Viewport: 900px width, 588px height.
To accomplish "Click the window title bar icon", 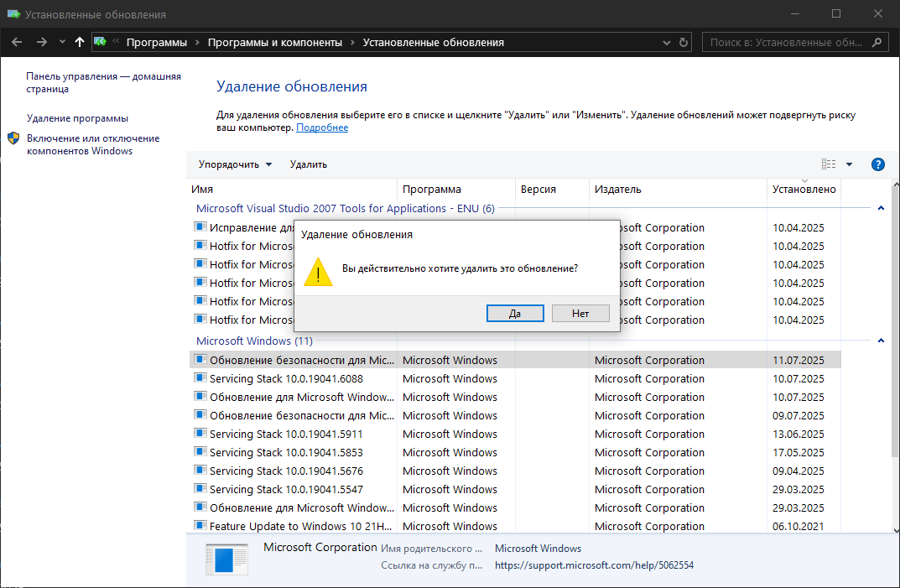I will [13, 13].
